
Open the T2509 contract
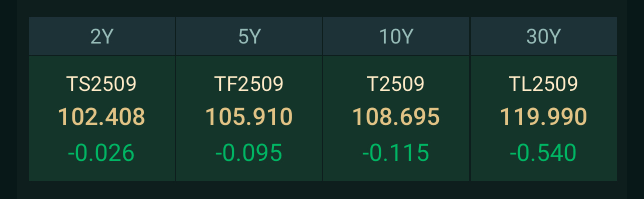pyautogui.click(x=396, y=84)
